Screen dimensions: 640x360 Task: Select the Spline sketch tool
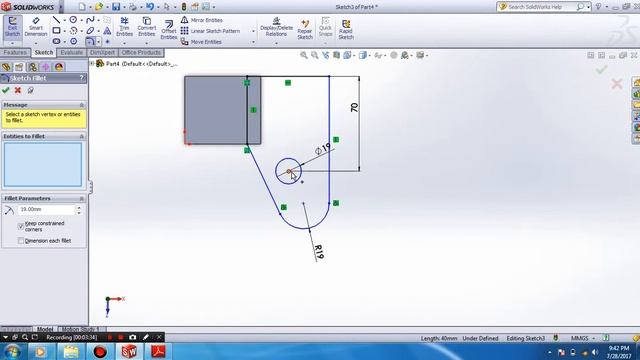click(x=90, y=20)
